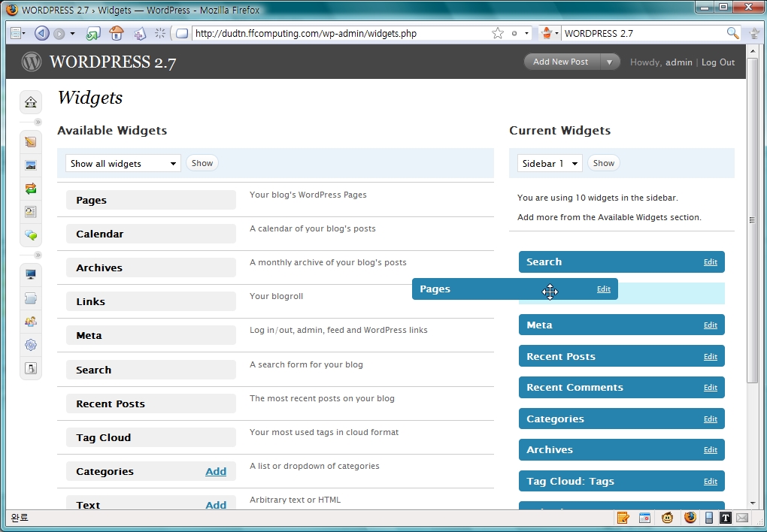Click the monkey face icon in status bar
This screenshot has height=532, width=767.
667,517
